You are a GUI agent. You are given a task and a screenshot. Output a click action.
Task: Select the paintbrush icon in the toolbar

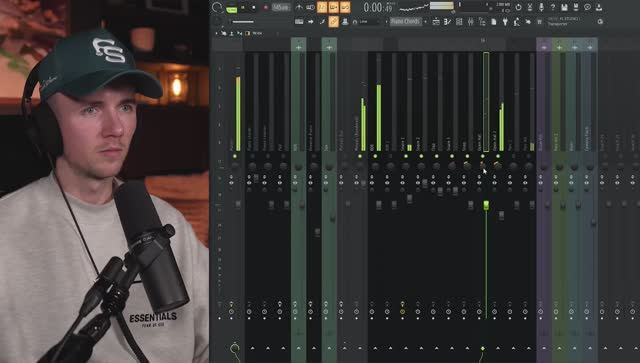click(x=322, y=22)
